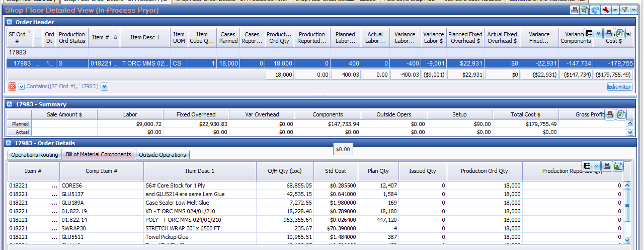
Task: Collapse the Order Header panel
Action: 10,22
